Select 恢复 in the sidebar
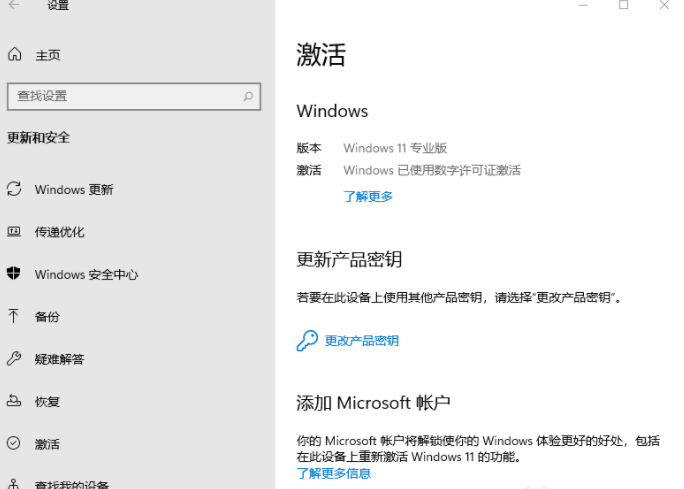The image size is (684, 489). coord(47,402)
